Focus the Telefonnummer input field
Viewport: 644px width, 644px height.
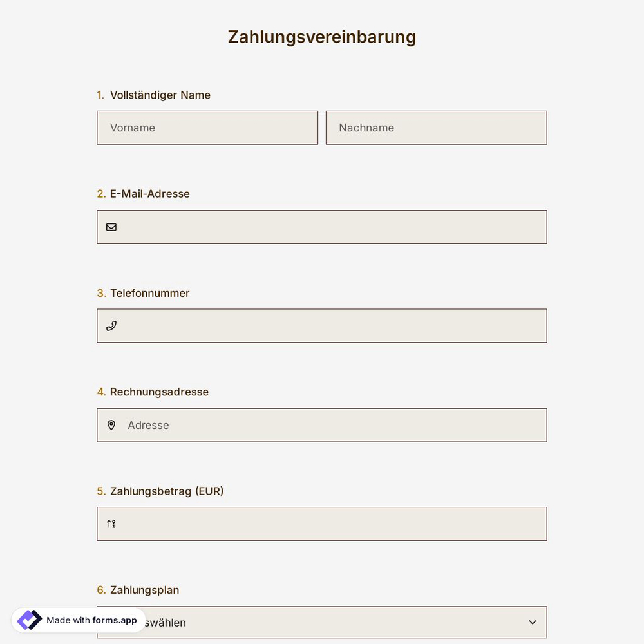322,325
